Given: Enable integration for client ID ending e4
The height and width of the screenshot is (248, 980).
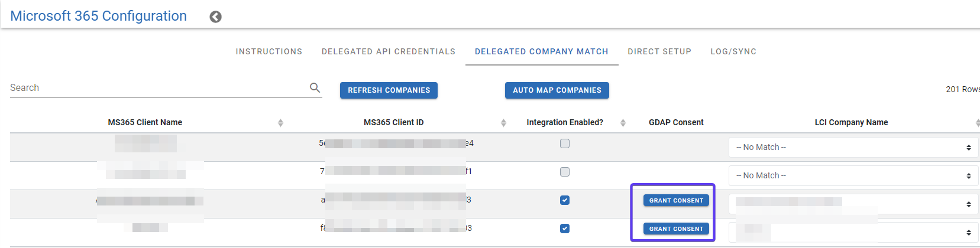Looking at the screenshot, I should coord(565,143).
